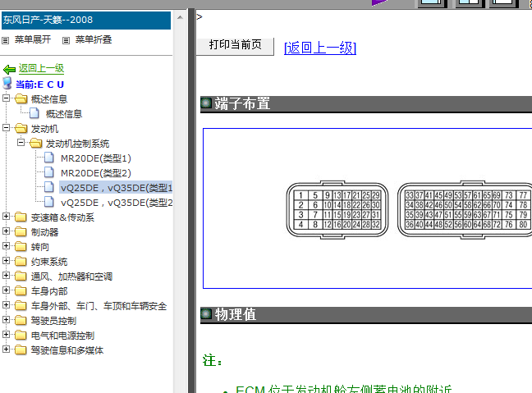Click the computer icon beside 当前:ECU
The image size is (532, 393).
pos(7,83)
